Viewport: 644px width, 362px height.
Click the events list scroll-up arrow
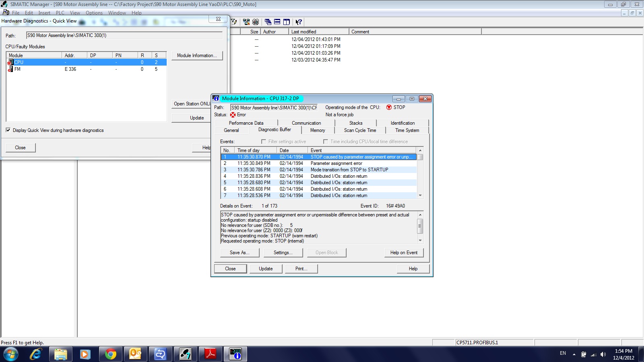(x=420, y=150)
